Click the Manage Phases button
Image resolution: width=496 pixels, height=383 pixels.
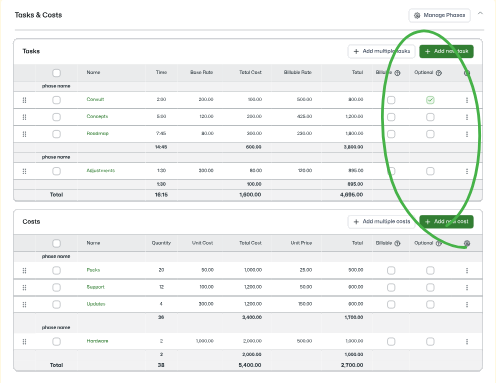pyautogui.click(x=439, y=15)
